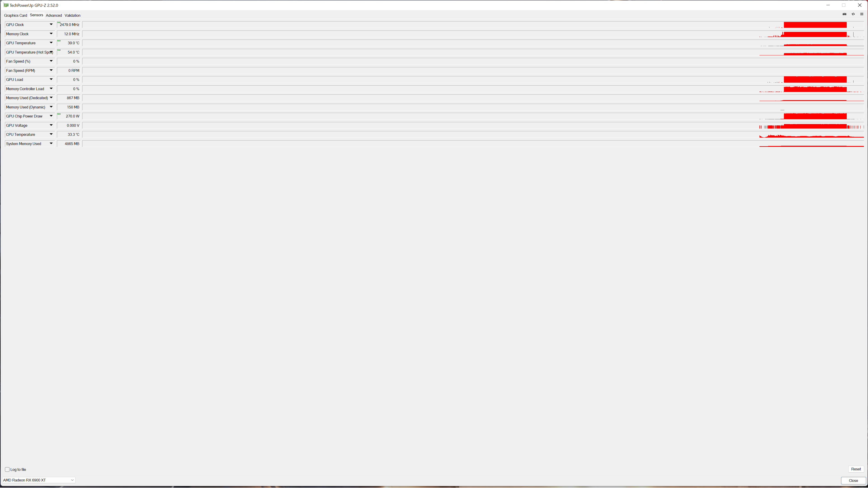This screenshot has height=488, width=868.
Task: Click the Reset button
Action: [856, 469]
